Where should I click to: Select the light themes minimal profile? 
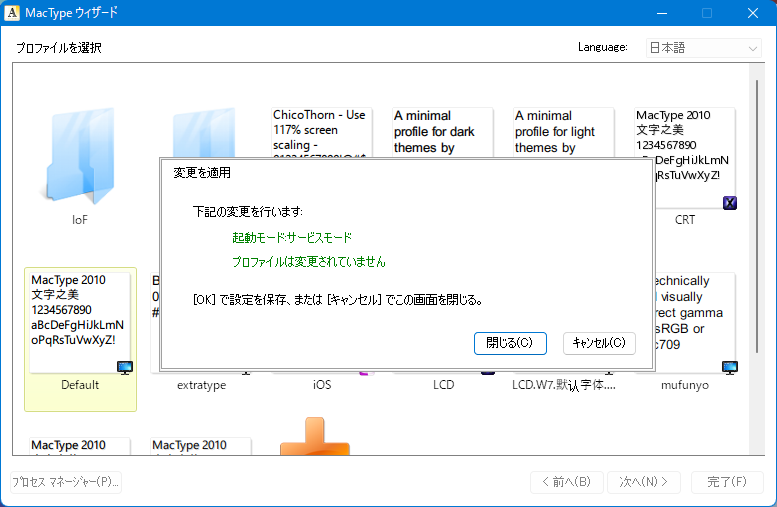click(x=563, y=132)
